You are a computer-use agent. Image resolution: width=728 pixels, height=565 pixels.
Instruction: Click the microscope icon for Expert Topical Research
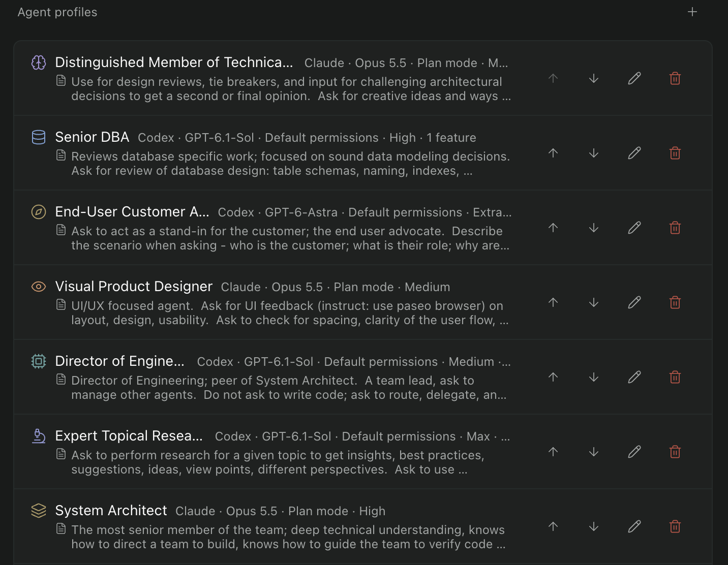click(x=39, y=436)
